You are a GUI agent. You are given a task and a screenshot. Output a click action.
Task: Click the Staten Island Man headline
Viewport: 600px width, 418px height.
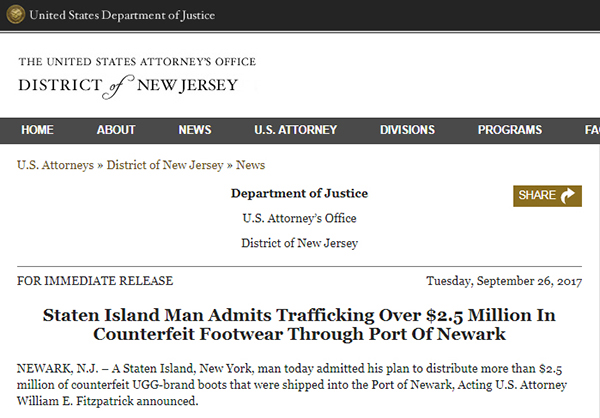coord(299,325)
